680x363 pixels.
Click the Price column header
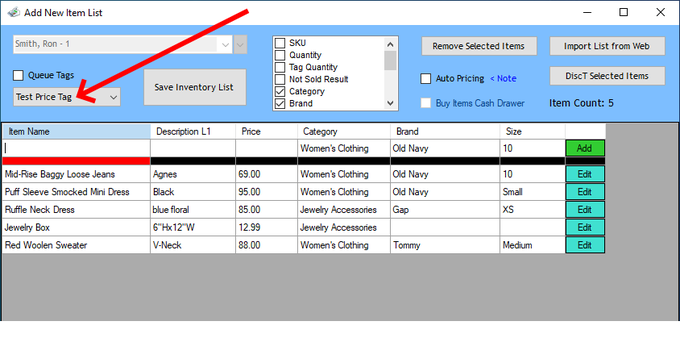pyautogui.click(x=267, y=131)
